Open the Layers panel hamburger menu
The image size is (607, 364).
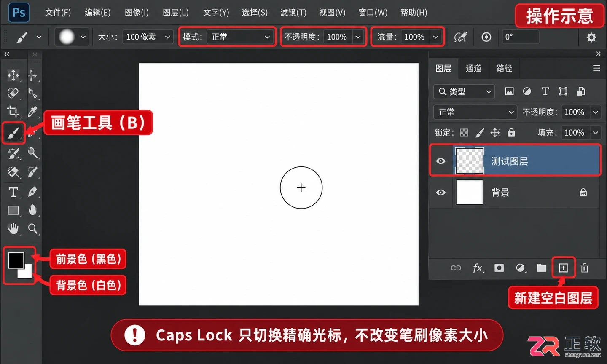(596, 68)
